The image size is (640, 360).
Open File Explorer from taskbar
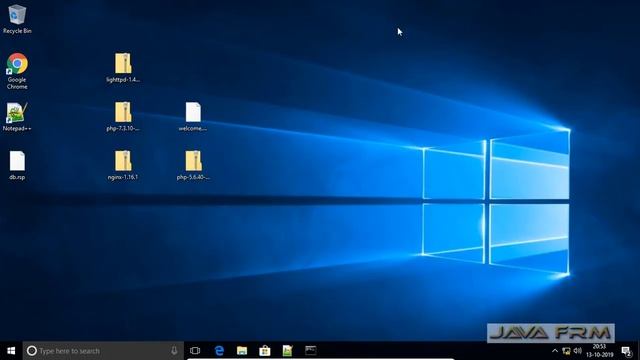click(242, 351)
